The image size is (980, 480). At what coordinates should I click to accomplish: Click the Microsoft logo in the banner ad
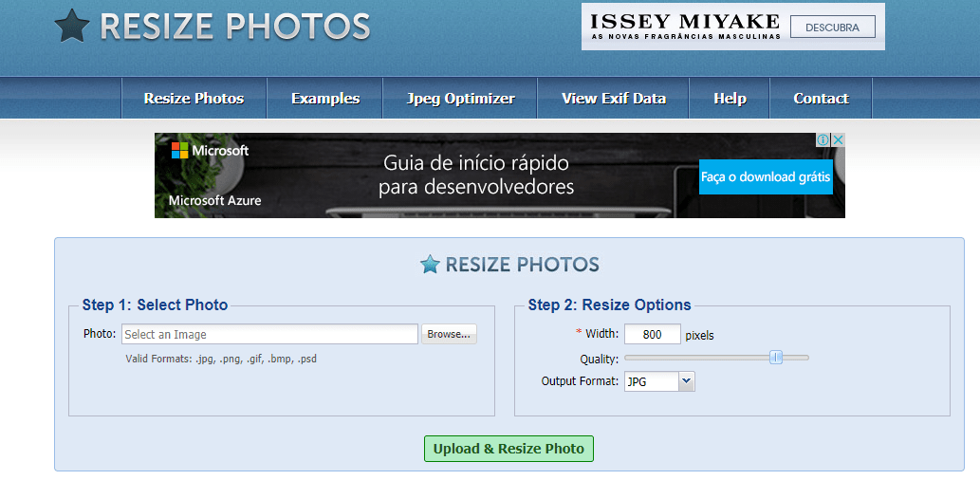[210, 151]
